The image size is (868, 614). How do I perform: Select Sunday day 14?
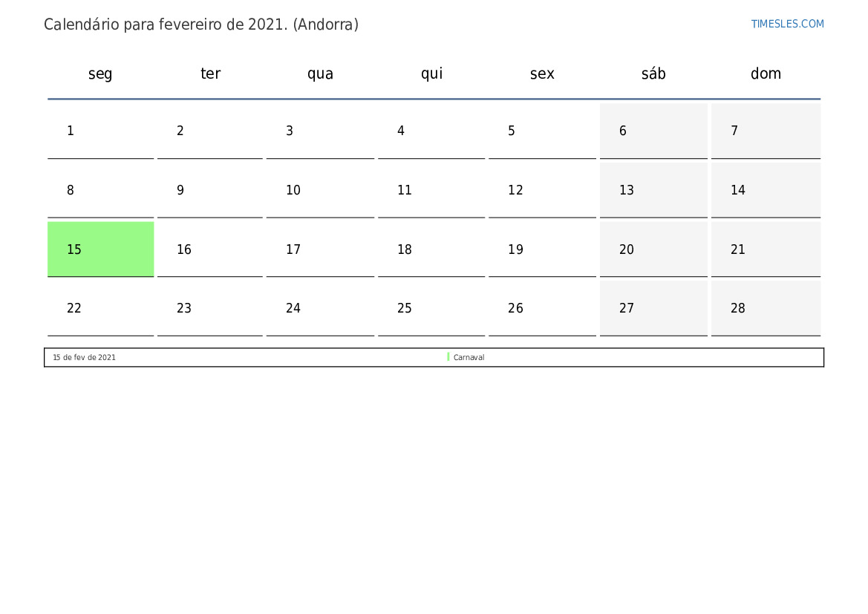coord(766,191)
